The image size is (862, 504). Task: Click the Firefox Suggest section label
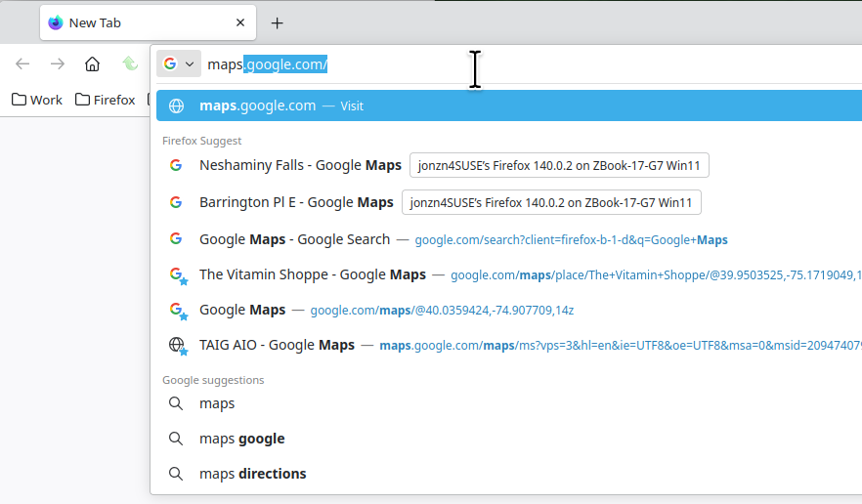click(201, 141)
